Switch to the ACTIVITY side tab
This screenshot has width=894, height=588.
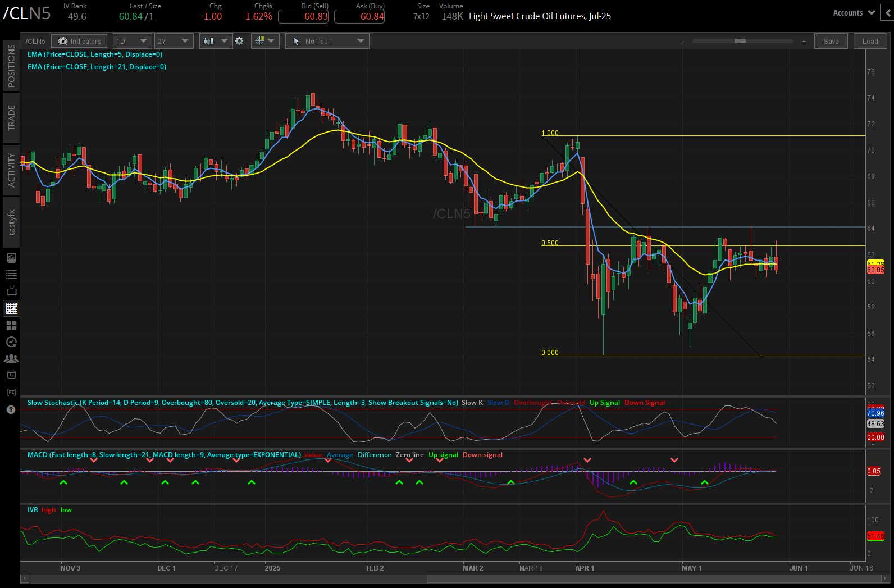11,170
